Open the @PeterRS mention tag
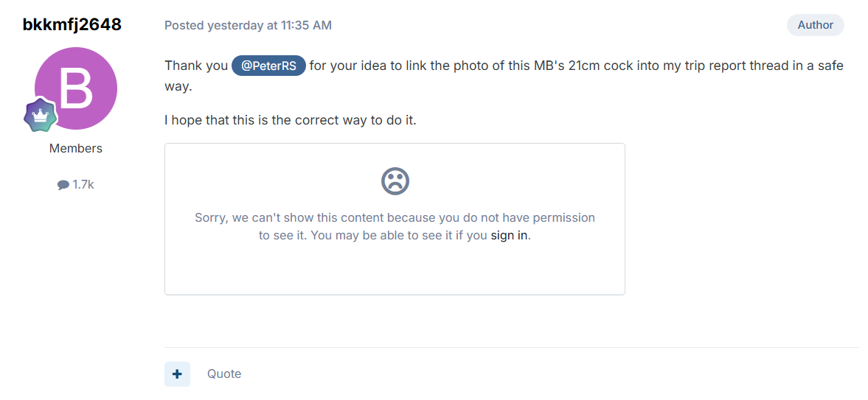 click(268, 66)
